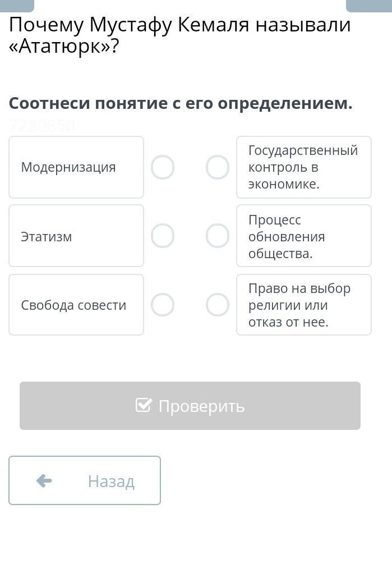Click the Проверить button
392x564 pixels.
tap(190, 406)
